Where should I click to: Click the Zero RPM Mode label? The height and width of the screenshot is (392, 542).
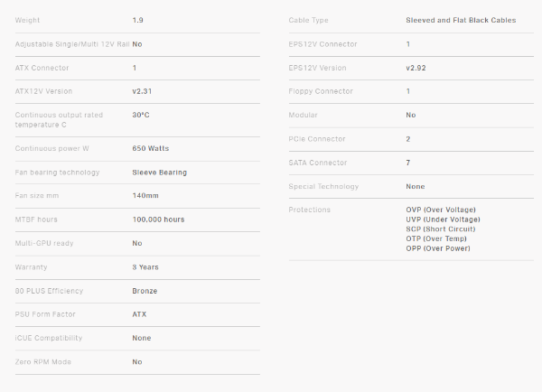click(44, 361)
